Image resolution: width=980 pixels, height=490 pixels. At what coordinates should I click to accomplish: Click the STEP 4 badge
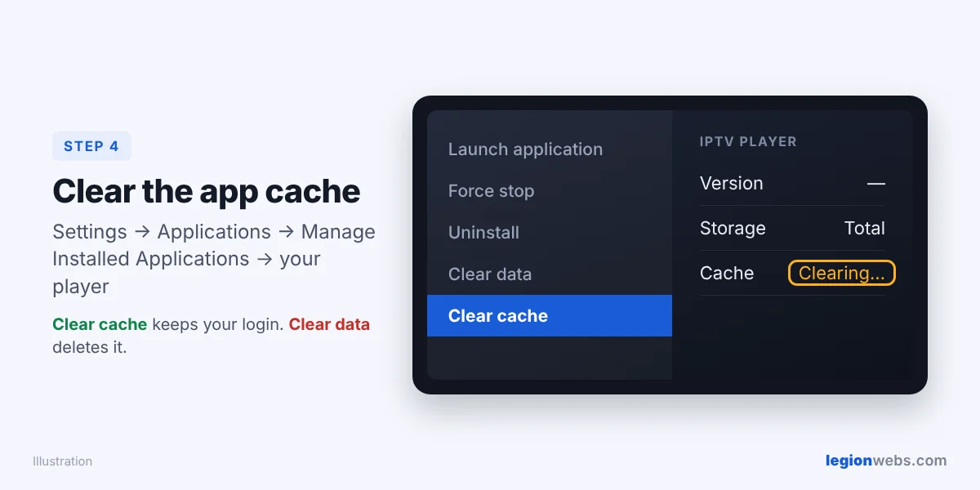91,146
